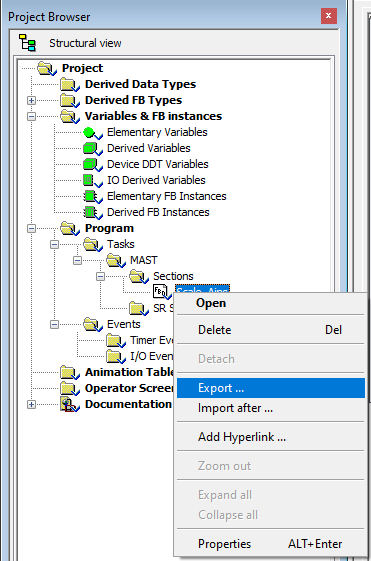Collapse the Events node
This screenshot has width=371, height=561.
point(54,325)
